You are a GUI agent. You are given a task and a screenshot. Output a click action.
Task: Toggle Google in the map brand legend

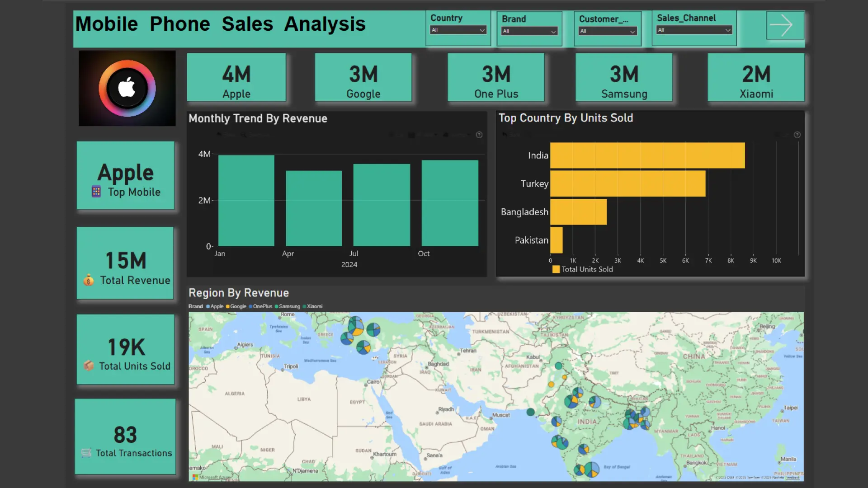[x=236, y=306]
